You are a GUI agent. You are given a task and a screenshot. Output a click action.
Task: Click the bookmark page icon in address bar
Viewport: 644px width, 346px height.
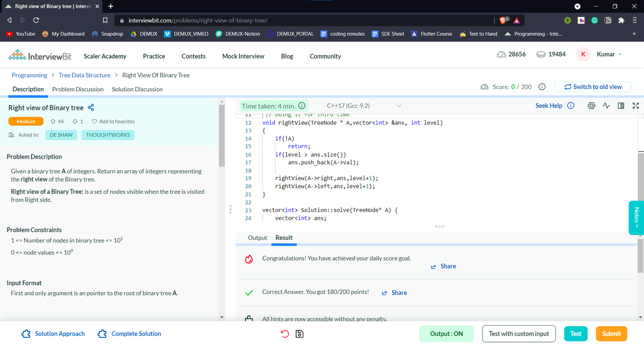coord(106,20)
